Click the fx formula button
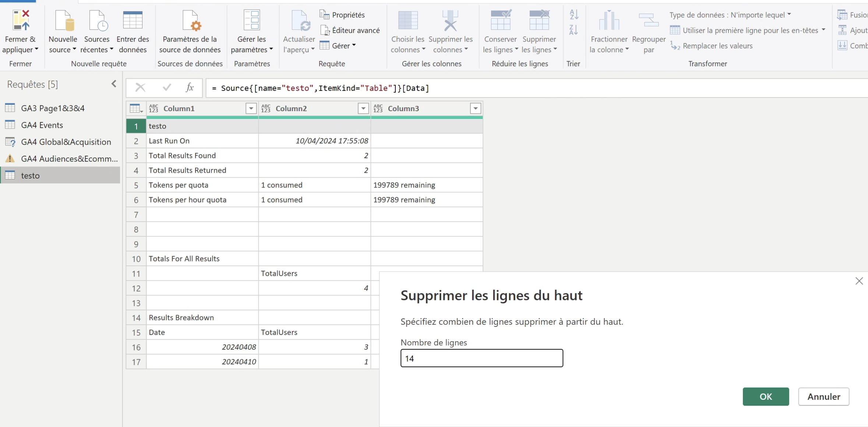The height and width of the screenshot is (427, 868). coord(189,88)
